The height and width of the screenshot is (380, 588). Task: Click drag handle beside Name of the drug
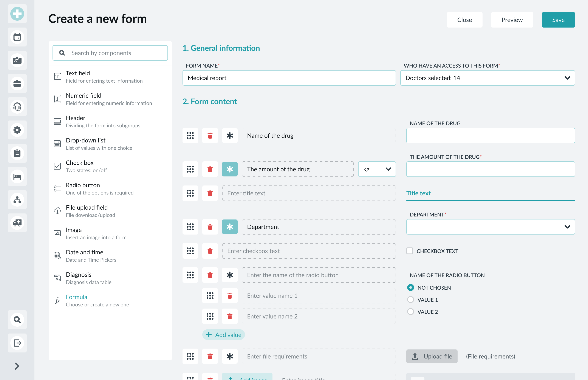click(190, 136)
